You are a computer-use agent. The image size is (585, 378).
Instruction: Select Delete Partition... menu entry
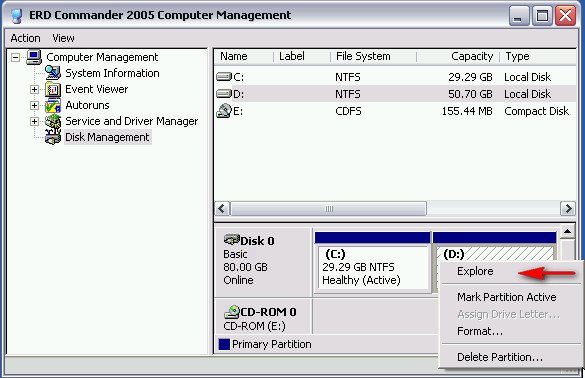coord(500,357)
